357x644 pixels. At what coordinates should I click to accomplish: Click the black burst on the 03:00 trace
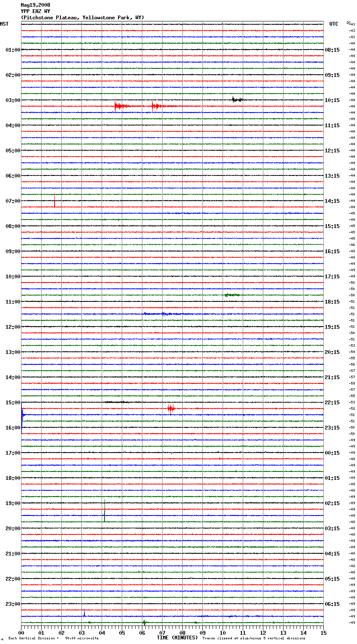coord(237,100)
